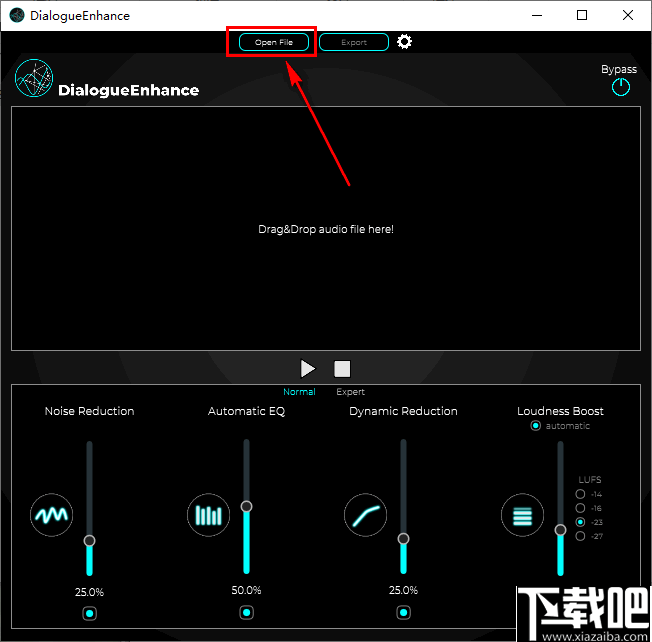Click the Loudness Boost label
Viewport: 652px width, 642px height.
(560, 411)
